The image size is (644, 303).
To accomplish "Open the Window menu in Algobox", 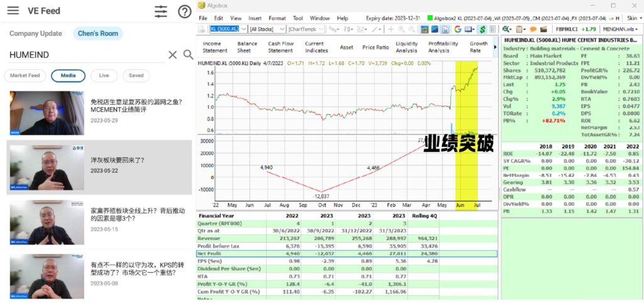I will (319, 18).
